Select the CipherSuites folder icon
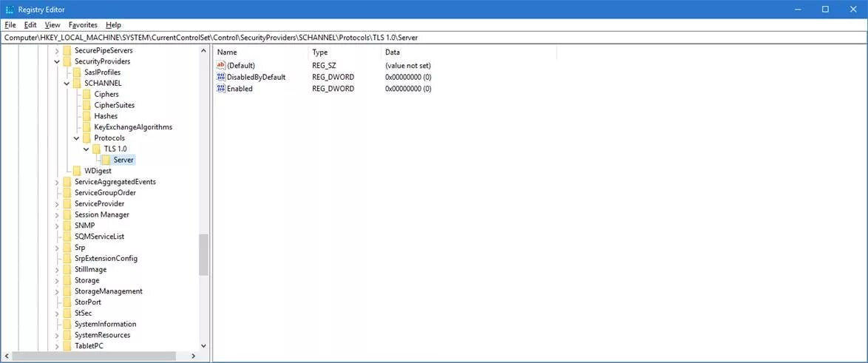868x363 pixels. 87,105
